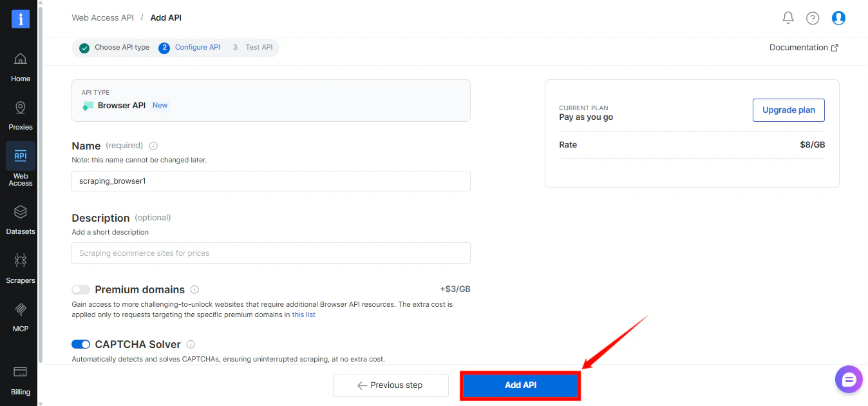Image resolution: width=868 pixels, height=406 pixels.
Task: Open the MCP section in sidebar
Action: coord(20,317)
